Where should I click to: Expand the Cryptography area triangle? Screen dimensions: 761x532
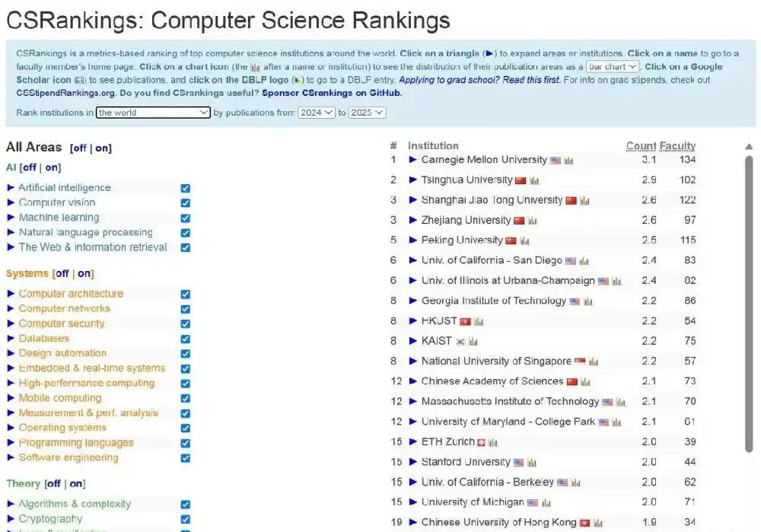click(x=11, y=519)
